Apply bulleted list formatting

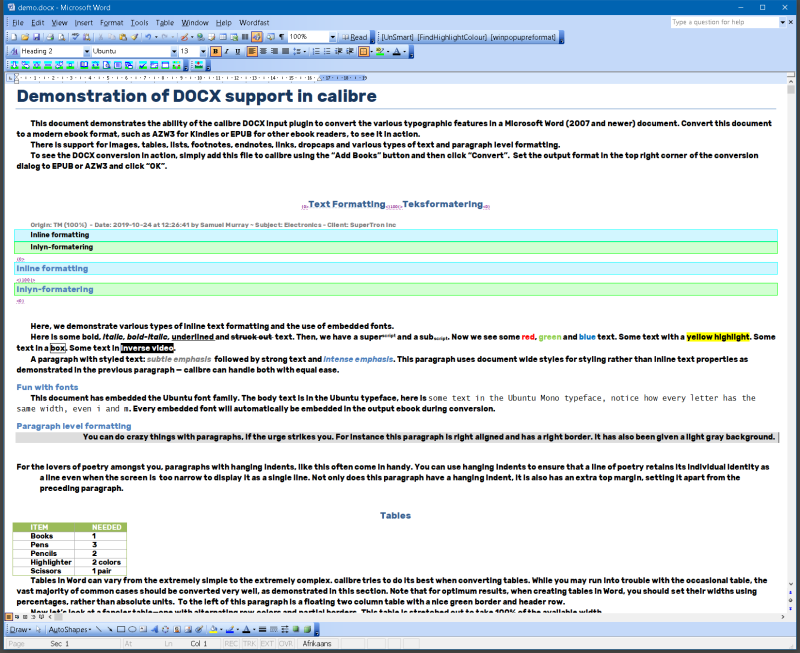click(x=327, y=51)
